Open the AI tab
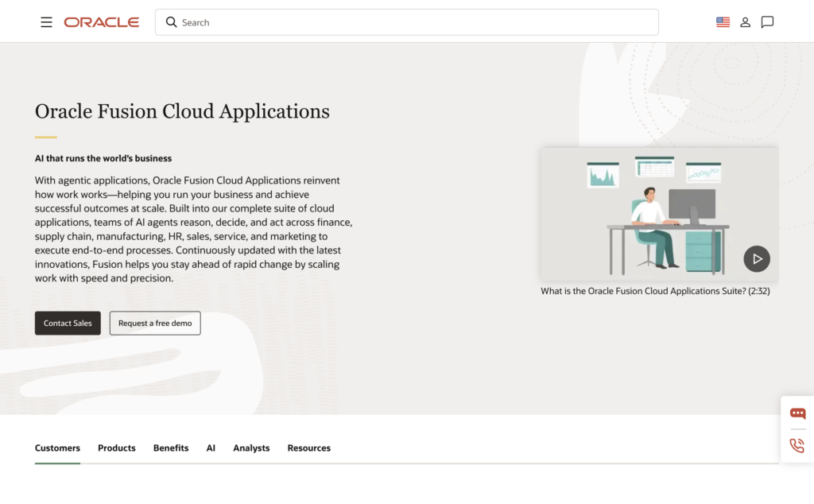 click(211, 448)
